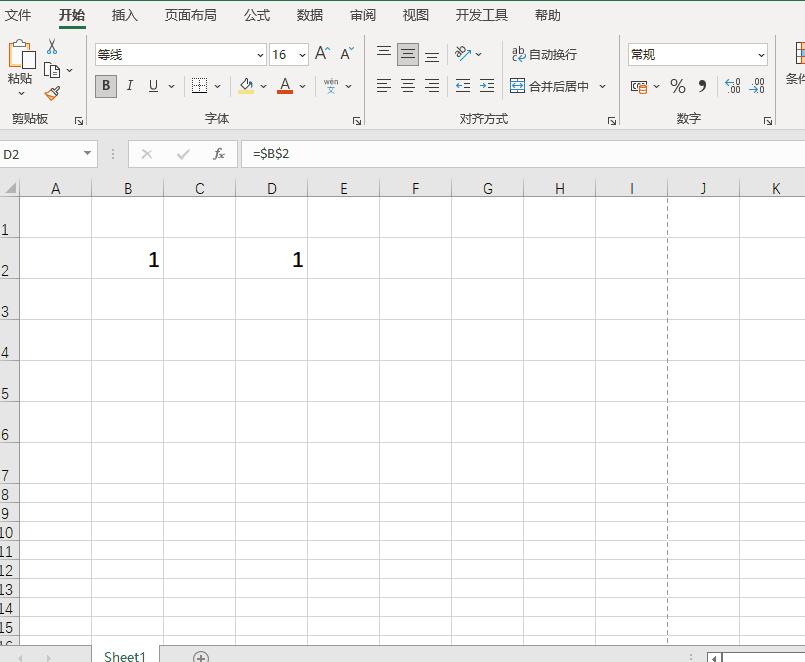Open the font name dropdown

260,54
